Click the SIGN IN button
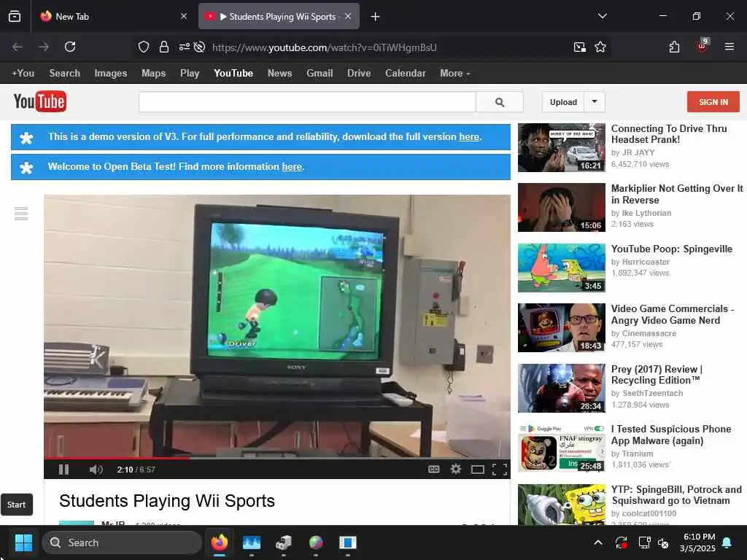Viewport: 747px width, 560px height. click(x=713, y=102)
